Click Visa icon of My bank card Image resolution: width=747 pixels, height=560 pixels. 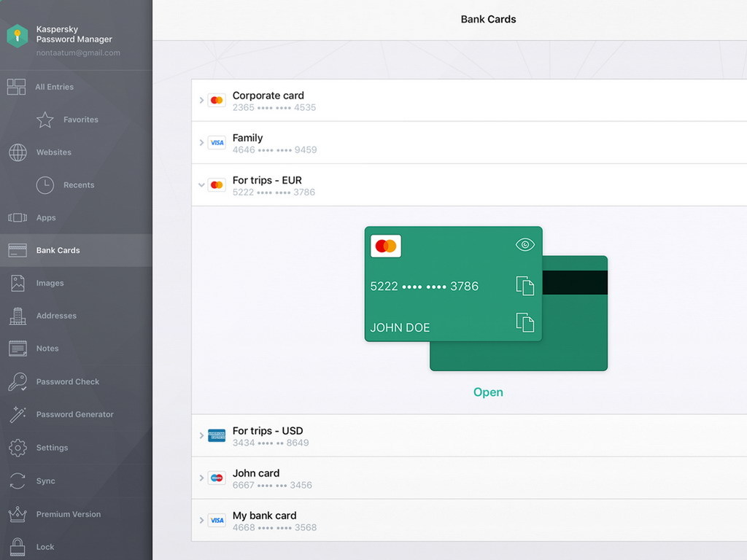coord(217,521)
